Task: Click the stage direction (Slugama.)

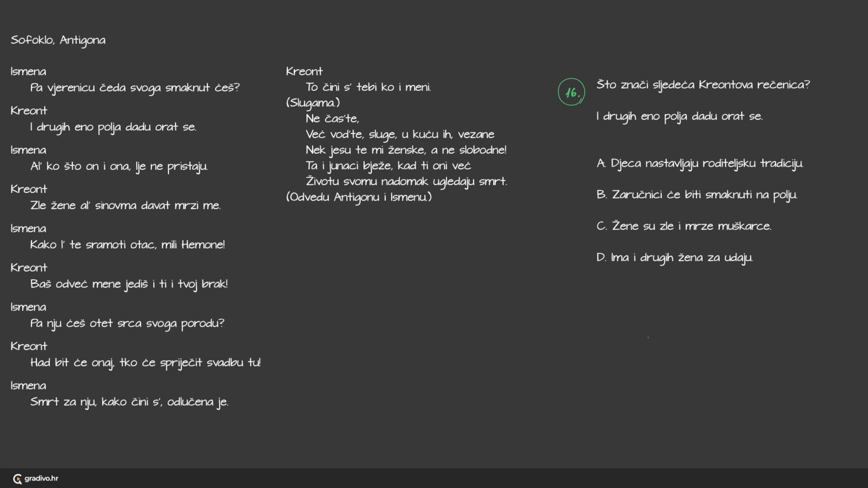Action: [313, 103]
